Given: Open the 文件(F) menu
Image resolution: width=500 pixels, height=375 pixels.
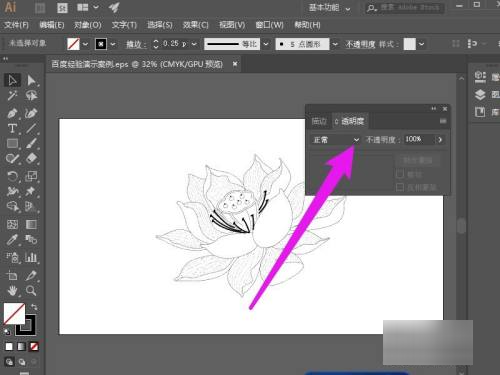Looking at the screenshot, I should click(x=16, y=25).
